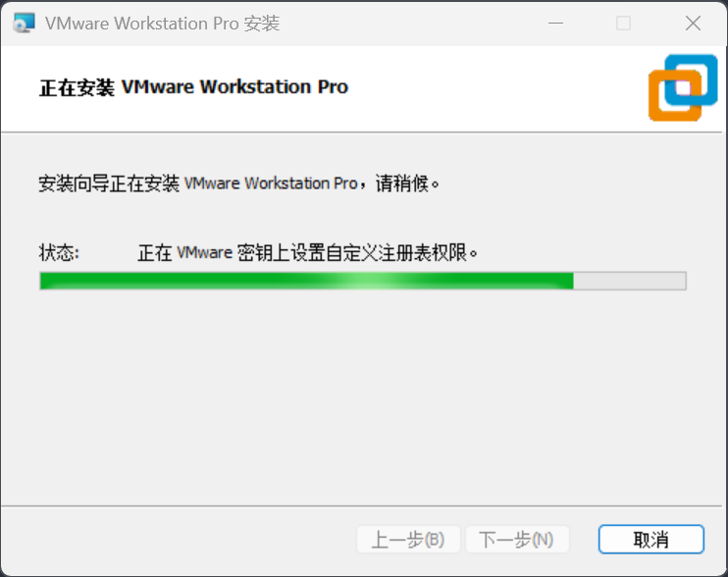Click the 上一步(B) back button

pyautogui.click(x=408, y=540)
